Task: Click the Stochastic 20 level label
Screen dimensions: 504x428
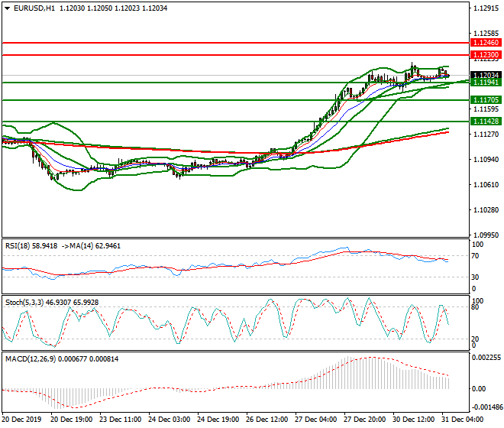Action: pyautogui.click(x=475, y=339)
